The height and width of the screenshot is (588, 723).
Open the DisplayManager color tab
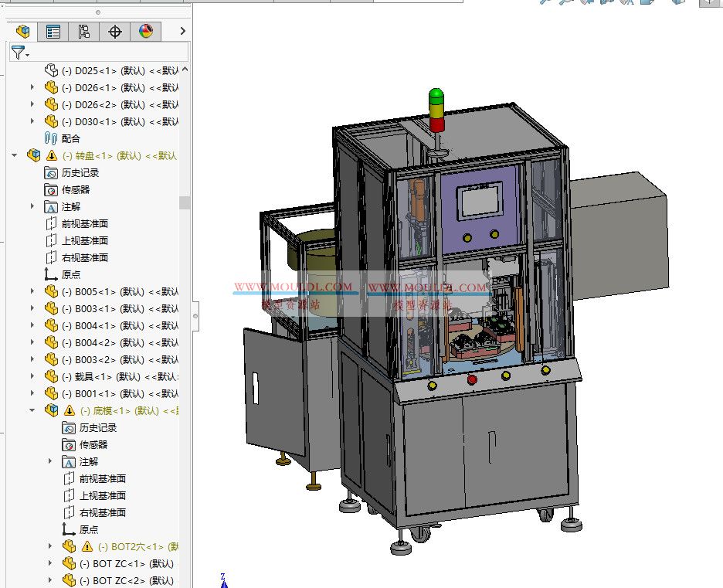(x=144, y=31)
